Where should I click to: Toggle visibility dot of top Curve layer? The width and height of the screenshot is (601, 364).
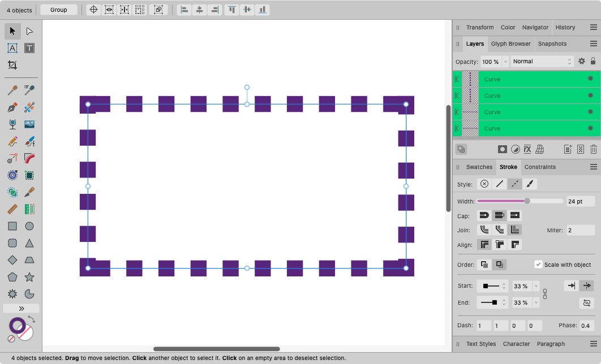coord(590,79)
